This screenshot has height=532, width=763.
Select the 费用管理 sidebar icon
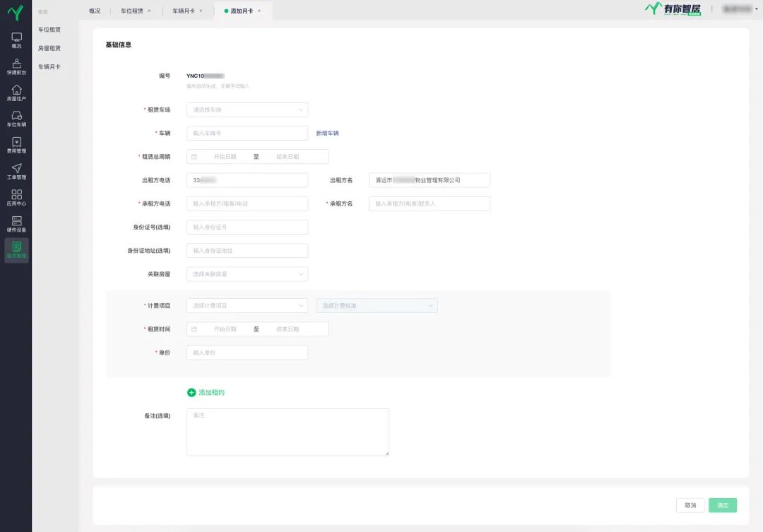click(x=16, y=145)
